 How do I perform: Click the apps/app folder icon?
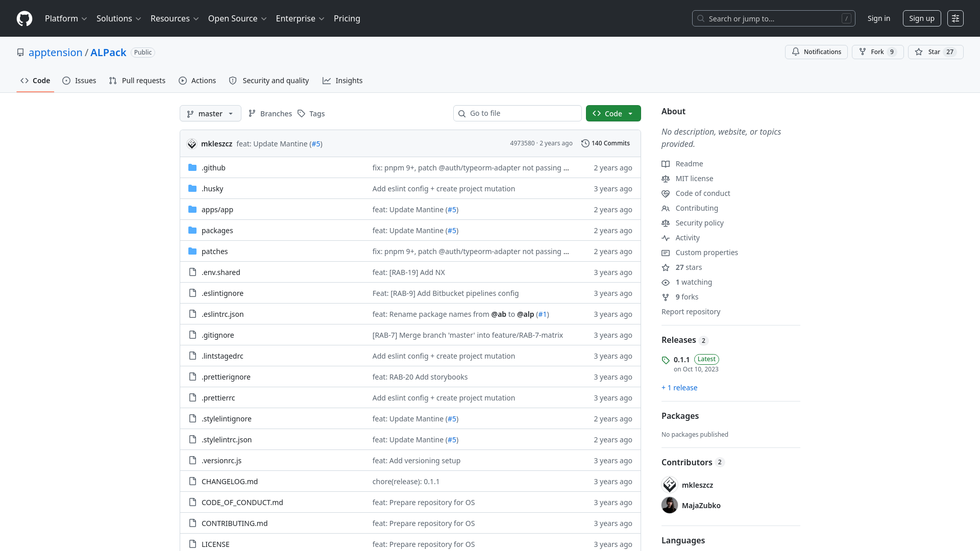coord(192,210)
